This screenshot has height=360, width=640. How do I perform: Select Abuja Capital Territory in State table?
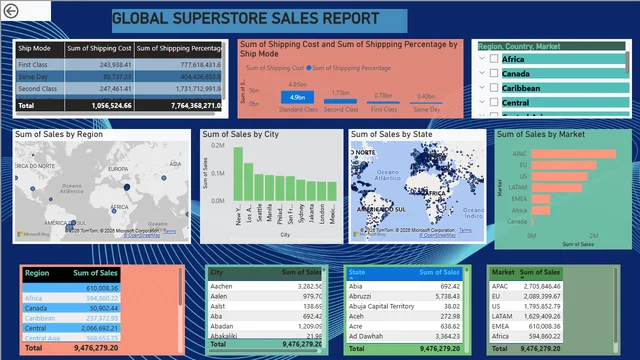[x=404, y=306]
